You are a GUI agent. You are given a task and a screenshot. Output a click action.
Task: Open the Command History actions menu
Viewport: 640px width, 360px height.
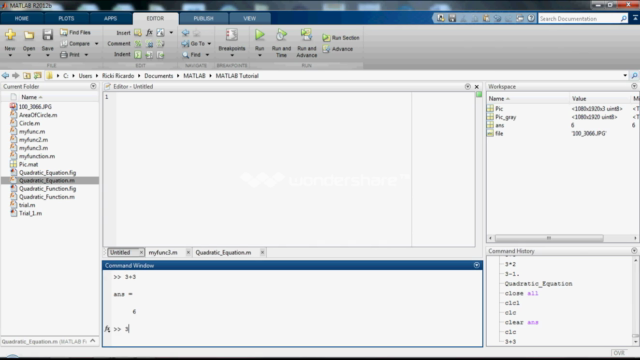pos(634,251)
